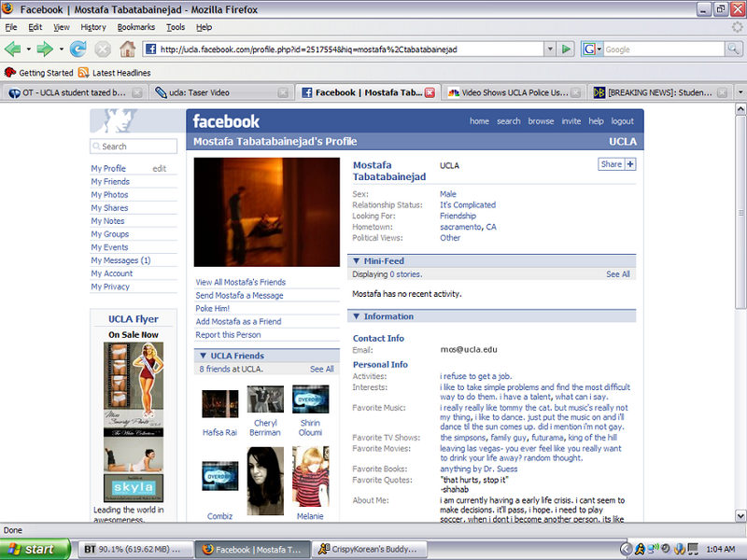This screenshot has height=560, width=747.
Task: Click the Facebook favicon in the address bar
Action: 151,49
